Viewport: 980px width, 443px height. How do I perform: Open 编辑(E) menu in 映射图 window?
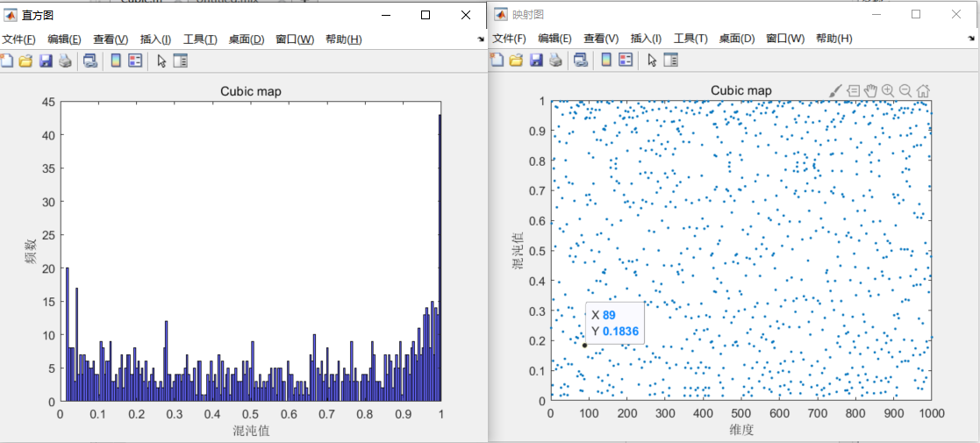pyautogui.click(x=555, y=39)
